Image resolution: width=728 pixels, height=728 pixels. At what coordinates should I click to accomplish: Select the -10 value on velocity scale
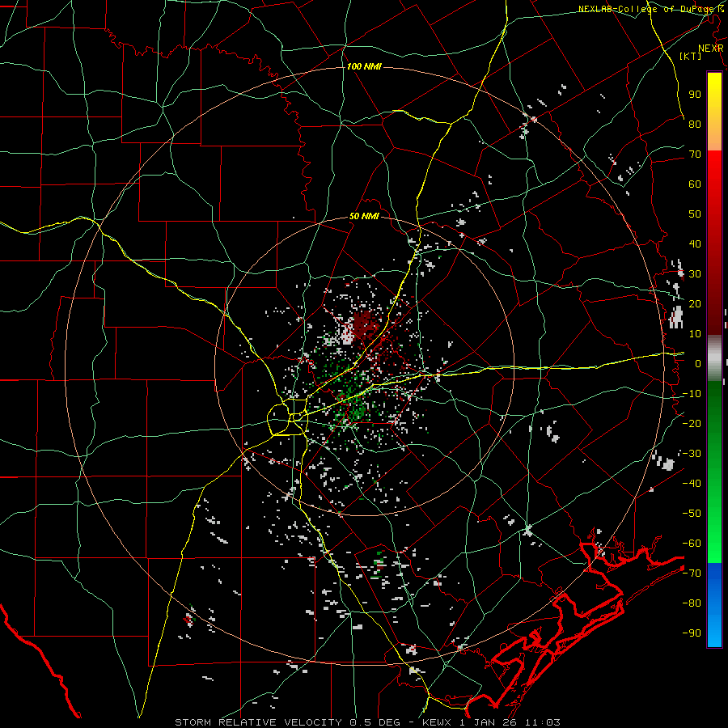tap(692, 394)
